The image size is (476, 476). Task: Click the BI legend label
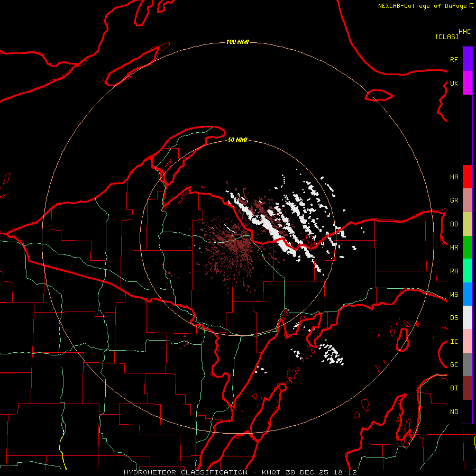(454, 388)
